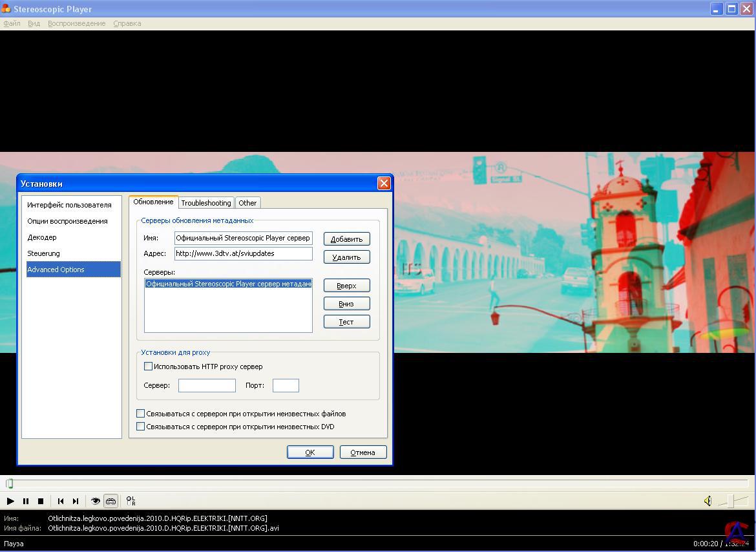Click the L/R swap views icon

click(131, 501)
